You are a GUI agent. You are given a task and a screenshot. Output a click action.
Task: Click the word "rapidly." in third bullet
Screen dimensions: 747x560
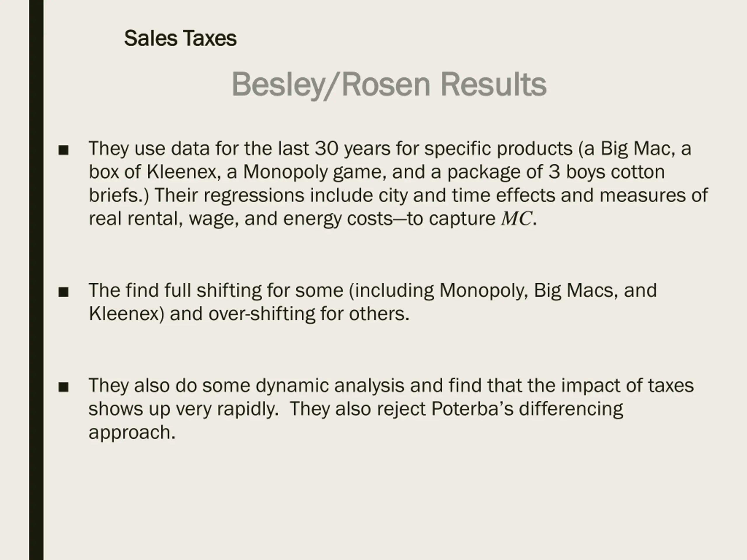coord(247,409)
